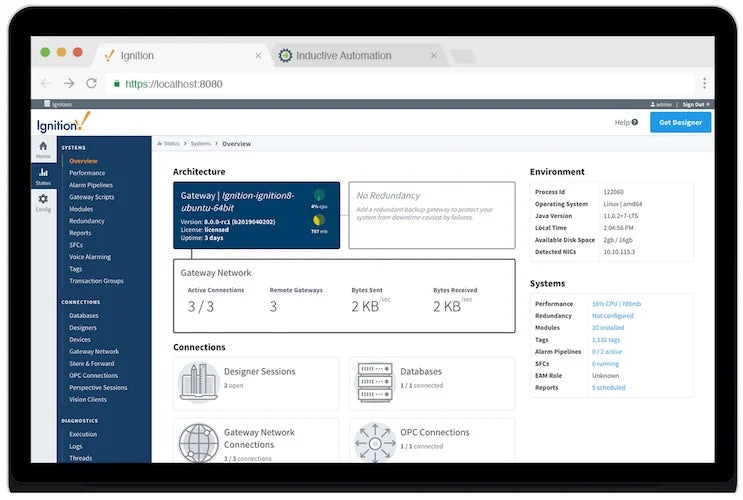743x500 pixels.
Task: Click the green secure padlock icon
Action: (x=117, y=83)
